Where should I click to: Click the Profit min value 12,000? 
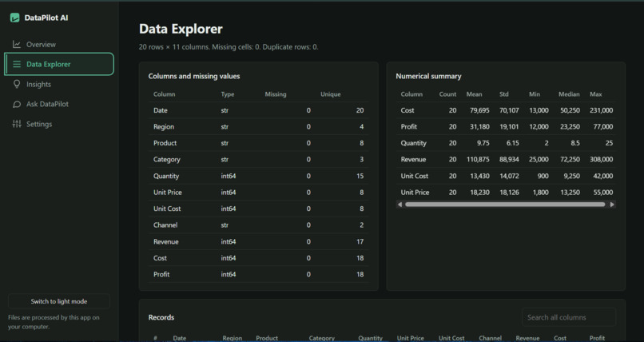539,127
